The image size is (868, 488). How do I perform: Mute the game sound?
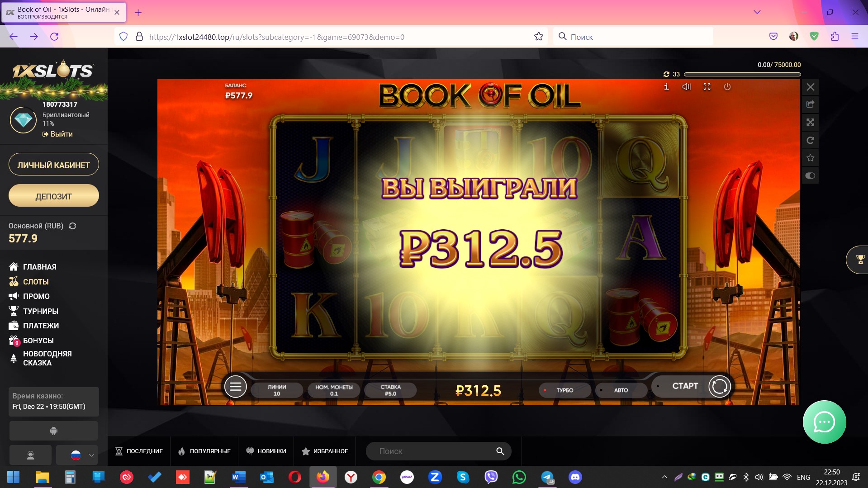click(686, 87)
